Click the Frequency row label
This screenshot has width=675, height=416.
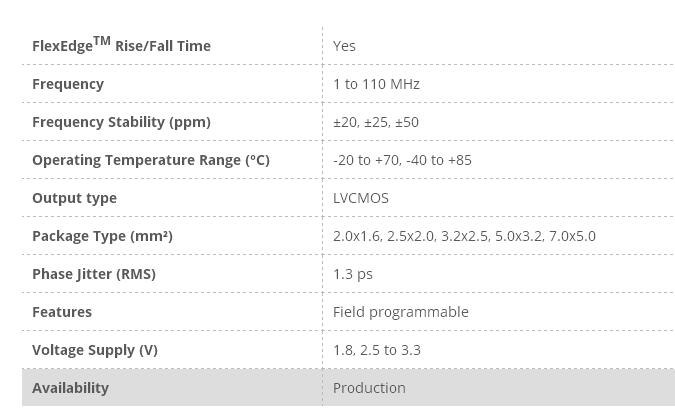coord(68,84)
